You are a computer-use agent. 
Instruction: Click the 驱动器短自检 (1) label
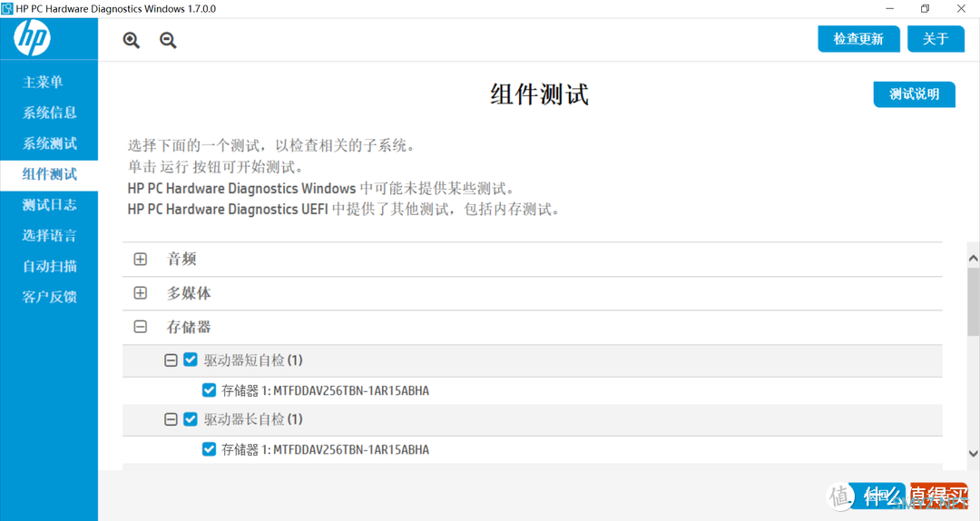253,360
